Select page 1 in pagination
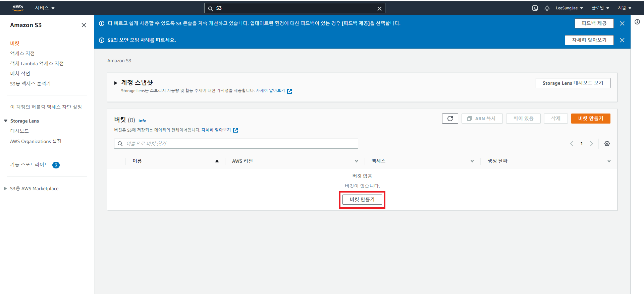Viewport: 644px width, 294px height. click(582, 144)
